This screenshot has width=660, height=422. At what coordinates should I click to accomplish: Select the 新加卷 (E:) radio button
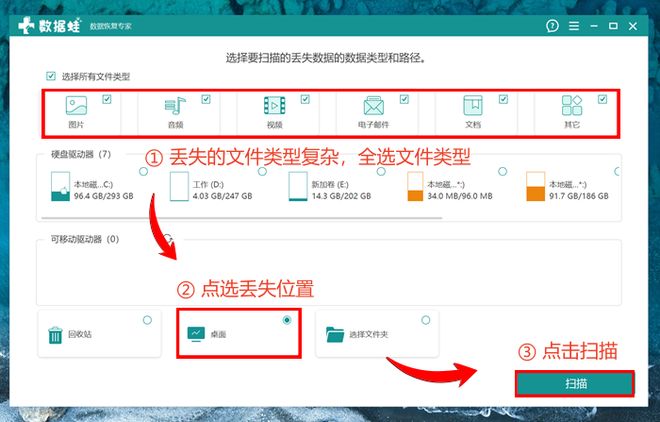point(381,172)
